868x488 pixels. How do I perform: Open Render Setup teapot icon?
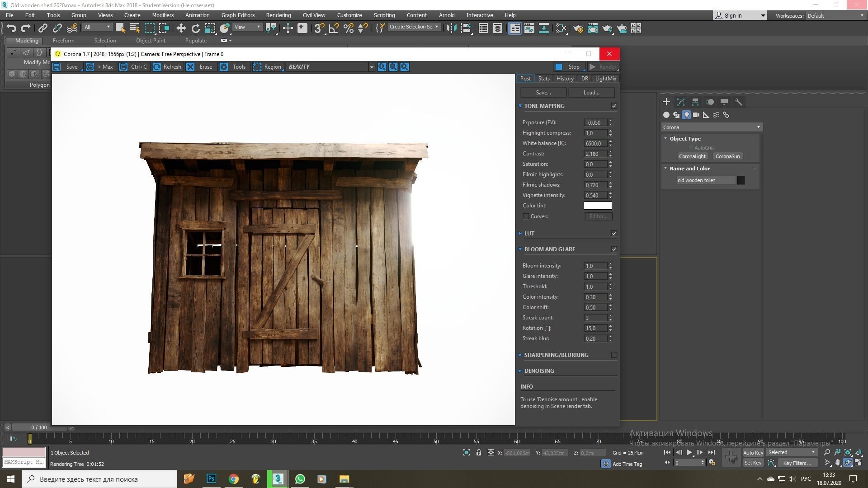coord(578,28)
